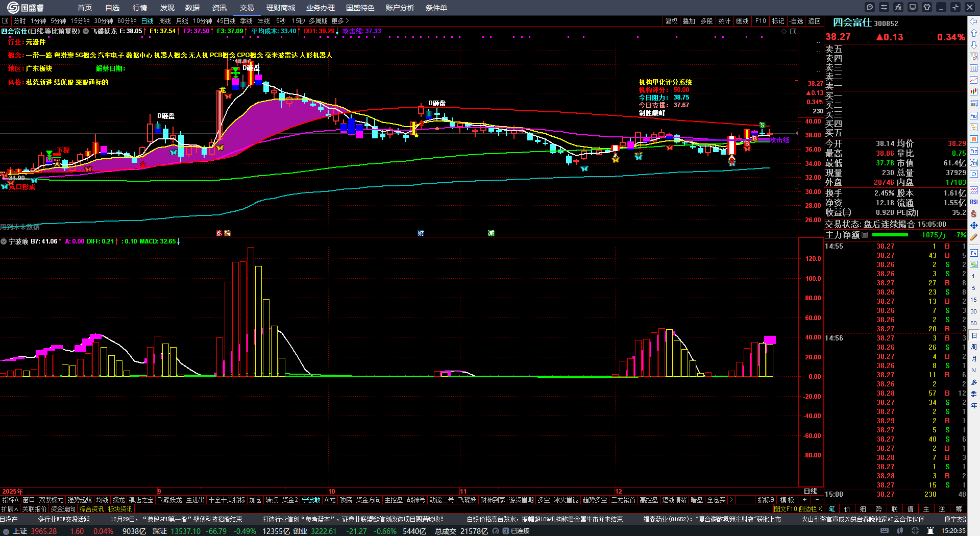Click the blue four-way move icon in right sidebar
The image size is (980, 536).
click(x=974, y=225)
